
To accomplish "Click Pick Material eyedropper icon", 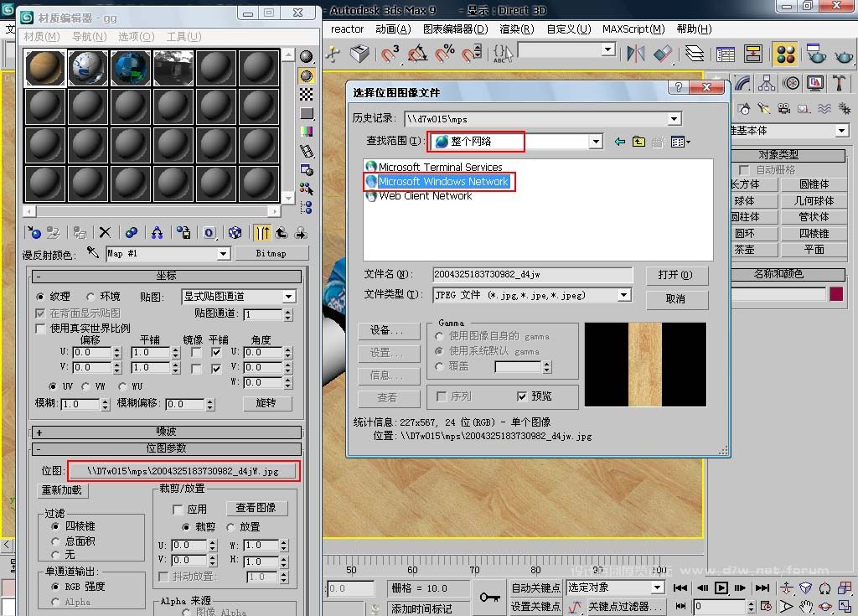I will pyautogui.click(x=93, y=252).
